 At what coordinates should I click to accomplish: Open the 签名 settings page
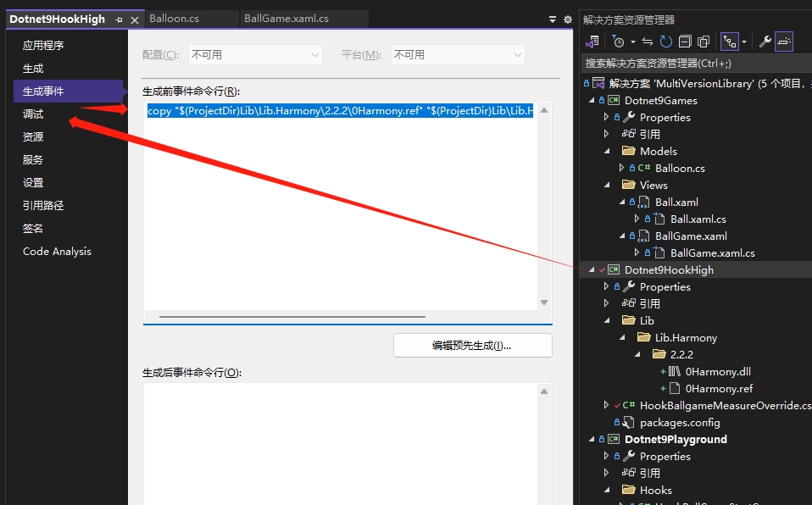tap(33, 228)
